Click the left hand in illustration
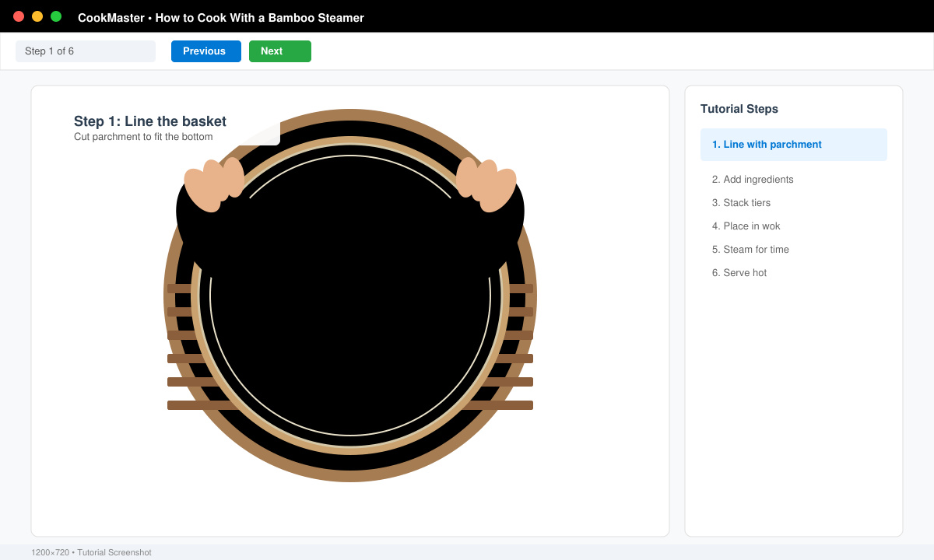The image size is (934, 560). (x=214, y=184)
